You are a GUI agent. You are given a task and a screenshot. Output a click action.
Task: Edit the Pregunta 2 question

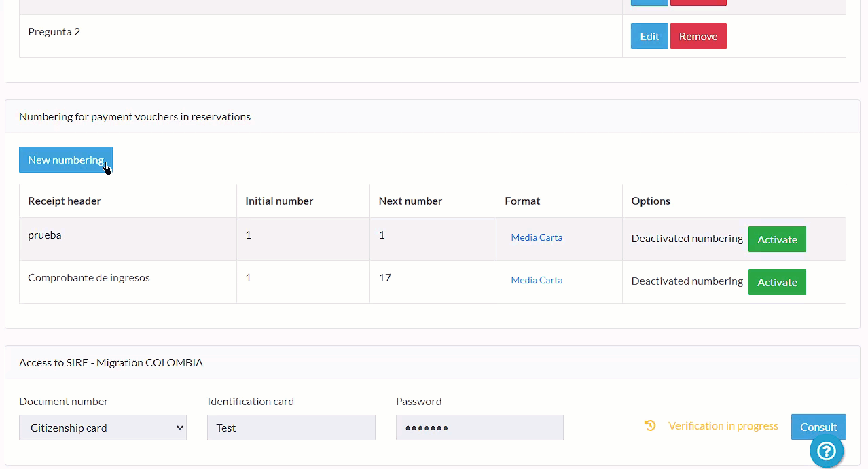[649, 37]
